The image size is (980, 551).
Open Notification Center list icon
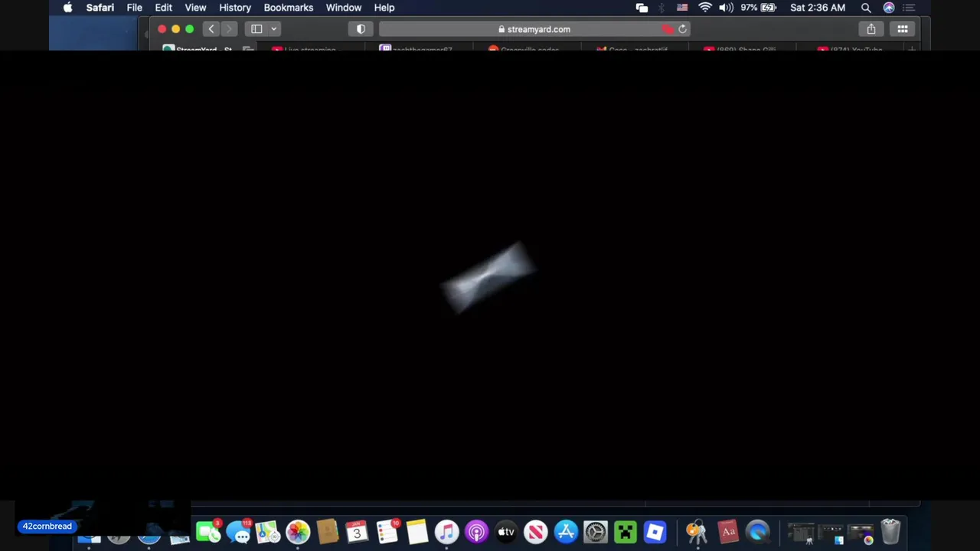[910, 8]
